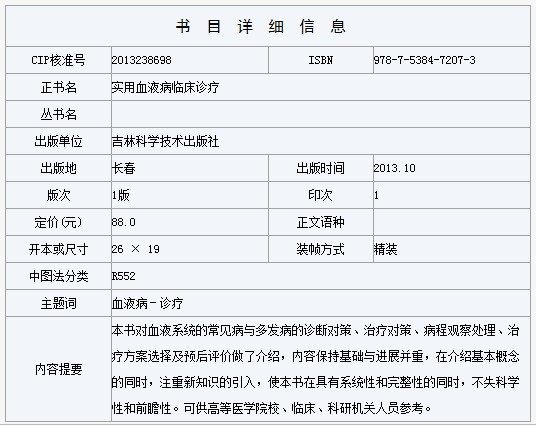The height and width of the screenshot is (426, 536).
Task: Click the empty 丛书名 value cell
Action: 321,114
